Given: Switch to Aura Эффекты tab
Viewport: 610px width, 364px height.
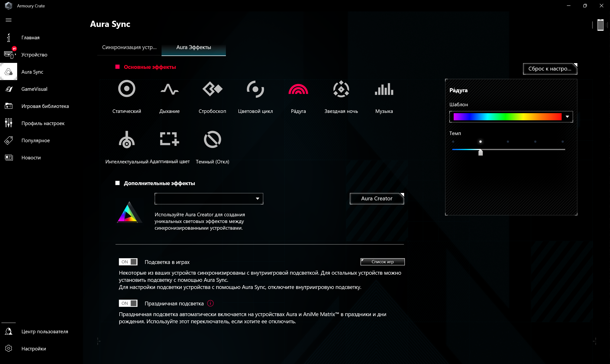Looking at the screenshot, I should coord(193,47).
